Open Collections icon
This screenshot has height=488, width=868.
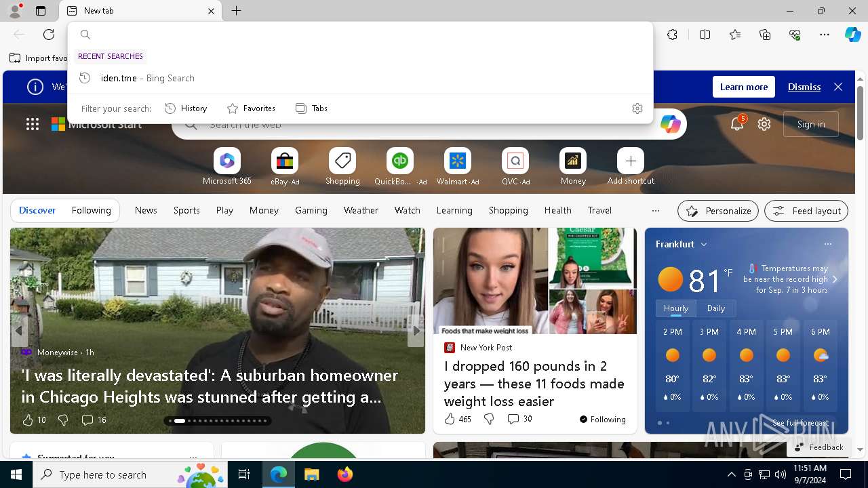pos(765,35)
